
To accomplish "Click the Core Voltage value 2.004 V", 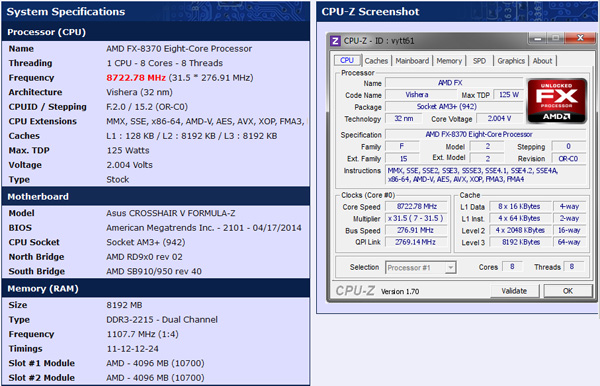I will pyautogui.click(x=499, y=119).
